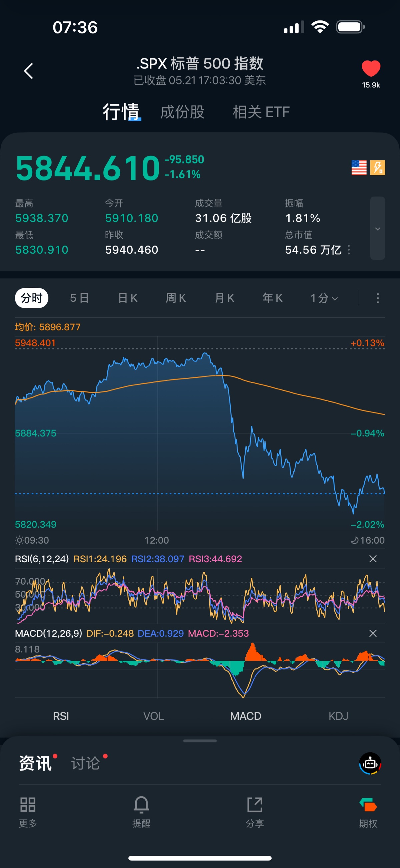Tap the 15.9k follower count
Viewport: 400px width, 868px height.
click(371, 85)
